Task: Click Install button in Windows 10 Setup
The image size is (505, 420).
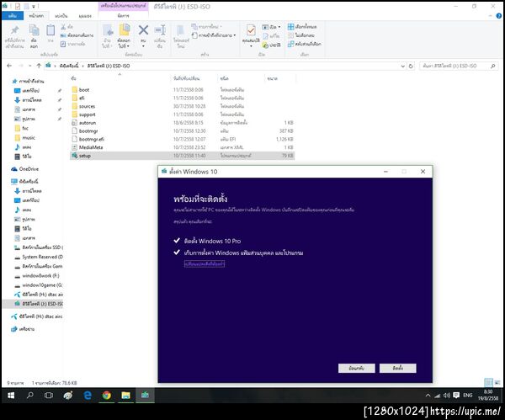Action: pos(398,368)
